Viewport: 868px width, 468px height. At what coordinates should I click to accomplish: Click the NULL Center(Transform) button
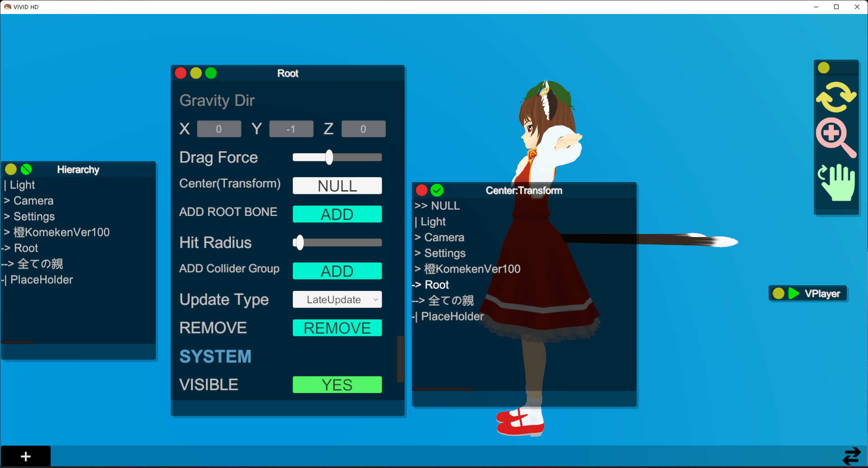[337, 186]
